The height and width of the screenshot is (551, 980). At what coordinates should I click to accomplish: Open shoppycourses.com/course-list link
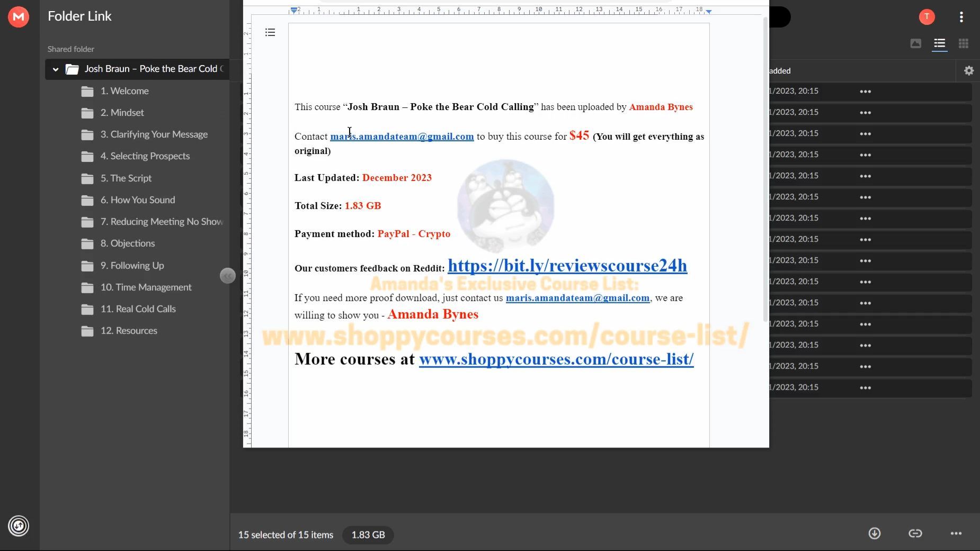coord(556,359)
